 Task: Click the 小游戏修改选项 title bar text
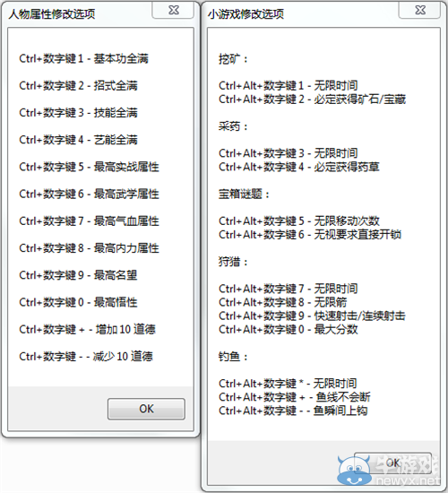click(246, 13)
